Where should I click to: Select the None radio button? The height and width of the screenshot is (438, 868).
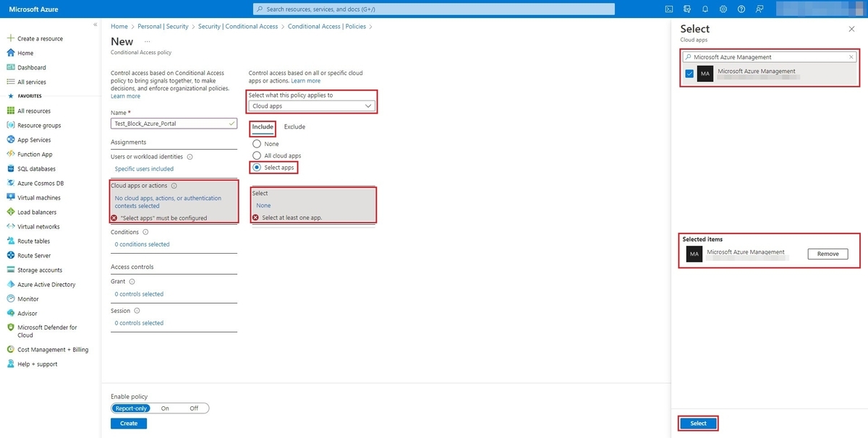(x=257, y=144)
